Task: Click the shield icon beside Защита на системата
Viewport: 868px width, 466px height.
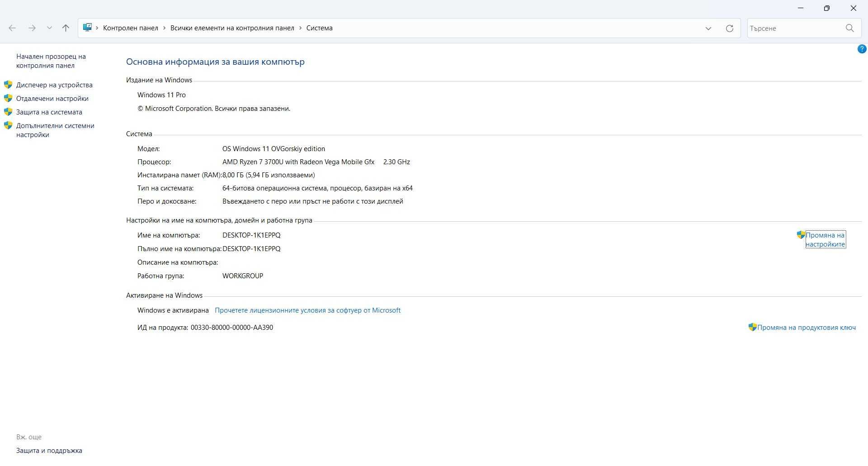Action: pos(8,112)
